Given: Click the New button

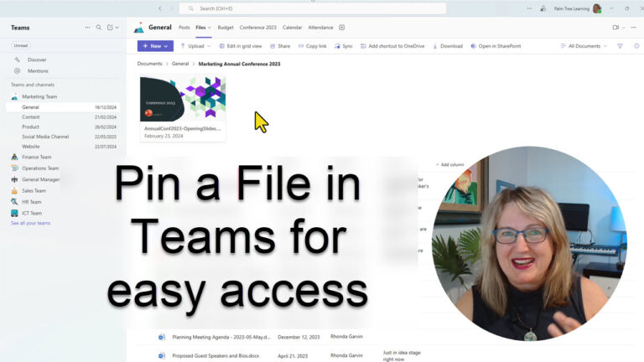Looking at the screenshot, I should 155,46.
